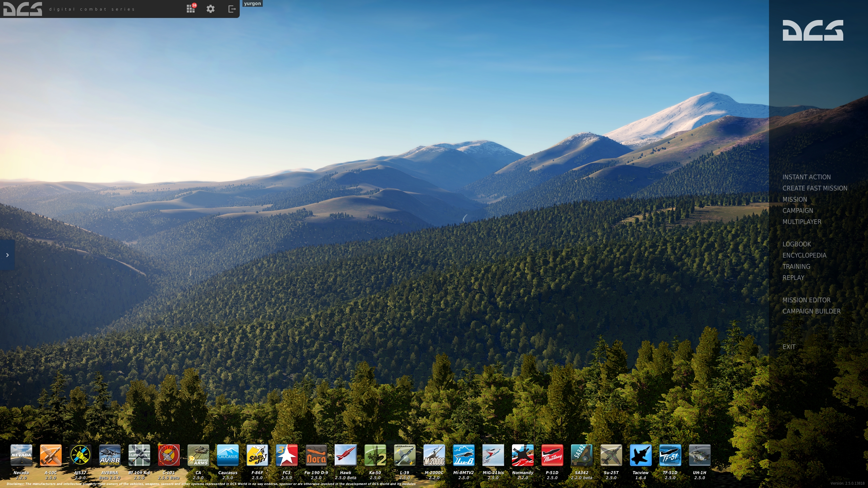Open the Normandy map module
Viewport: 868px width, 488px height.
pos(523,456)
